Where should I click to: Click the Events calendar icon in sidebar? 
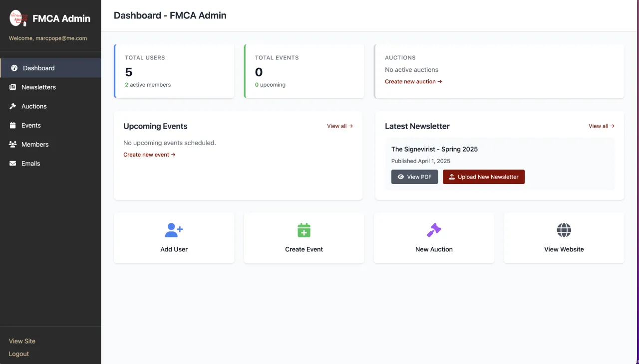tap(13, 126)
